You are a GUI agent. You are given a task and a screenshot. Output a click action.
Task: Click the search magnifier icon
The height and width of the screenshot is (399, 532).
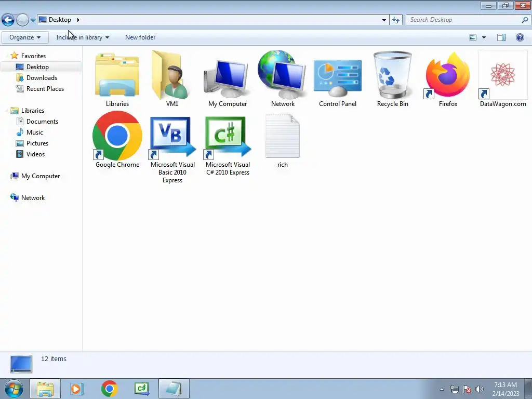(x=525, y=20)
